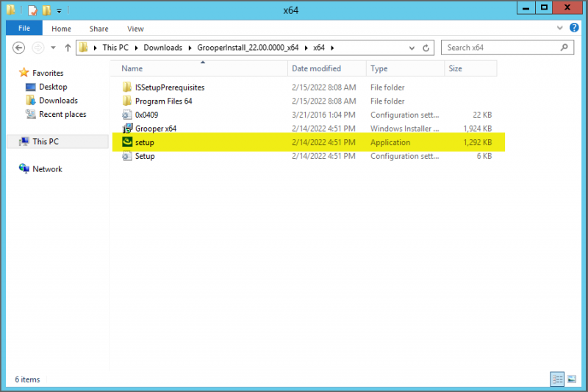Click the Program Files 64 folder icon
The width and height of the screenshot is (588, 392).
pyautogui.click(x=127, y=101)
